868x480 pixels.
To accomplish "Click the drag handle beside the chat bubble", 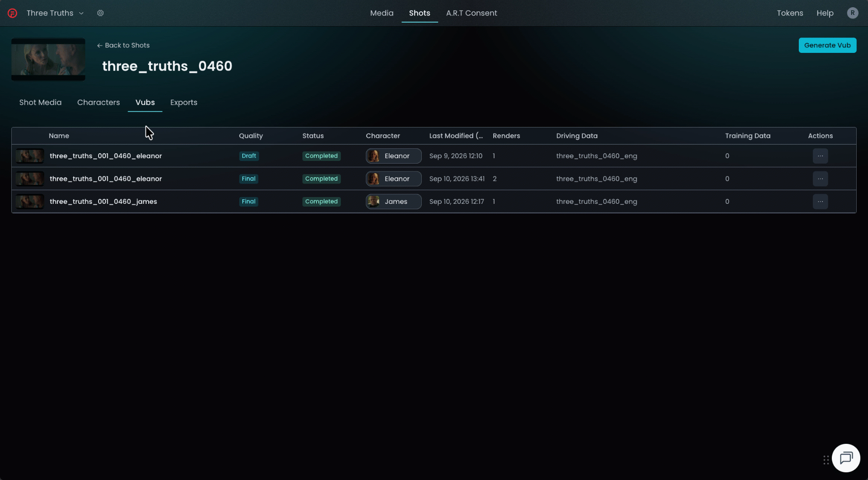I will [x=826, y=460].
